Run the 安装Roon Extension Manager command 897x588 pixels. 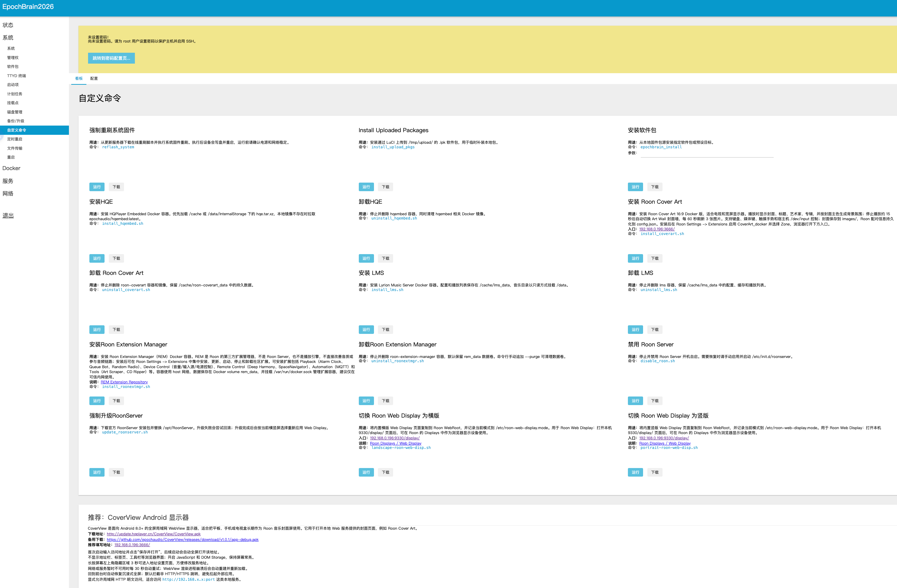[97, 401]
